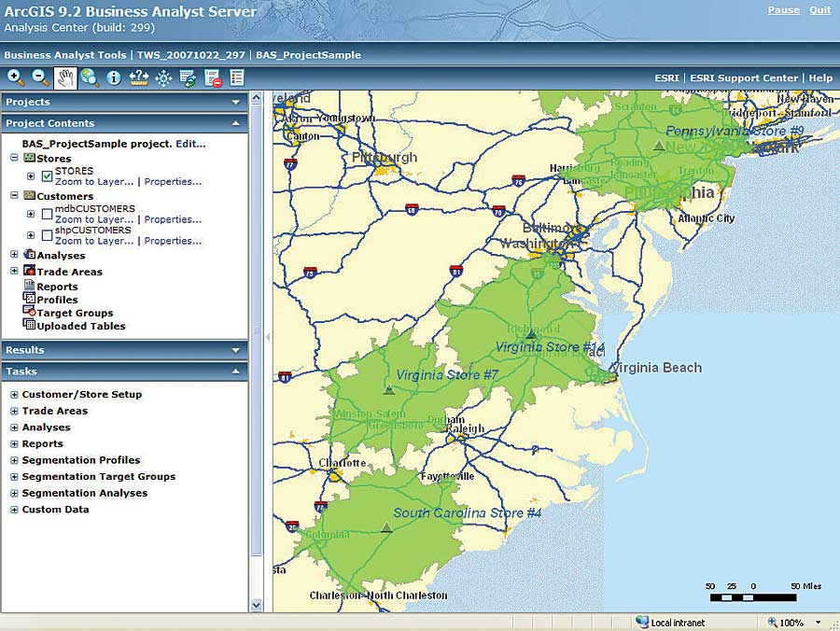Click the clear results icon with red minus
The image size is (840, 631).
click(213, 78)
